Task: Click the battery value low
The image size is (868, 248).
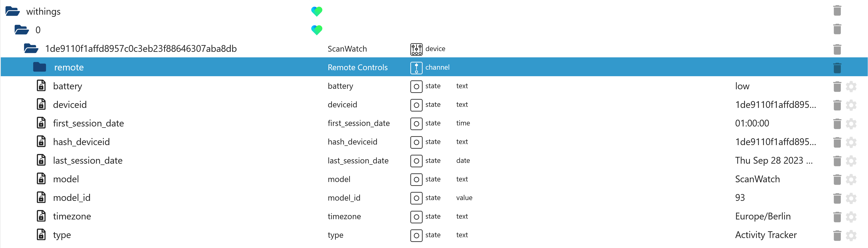Action: [742, 86]
